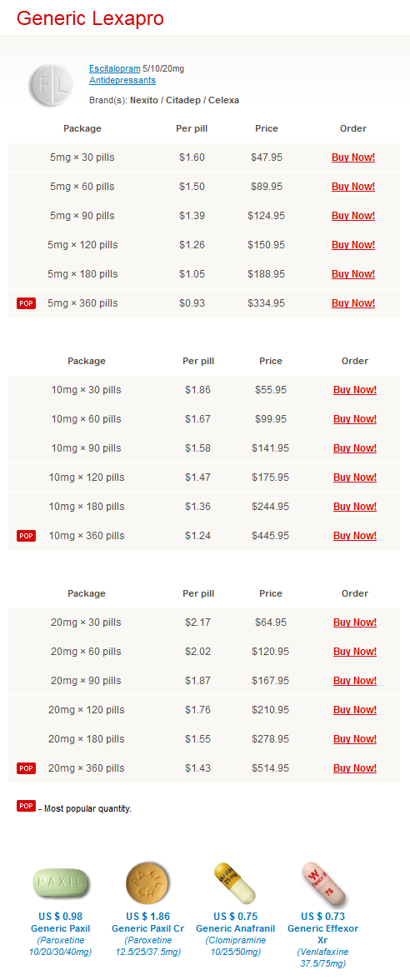The height and width of the screenshot is (980, 410).
Task: Click the POP badge beside 20mg × 360 pills
Action: tap(27, 768)
